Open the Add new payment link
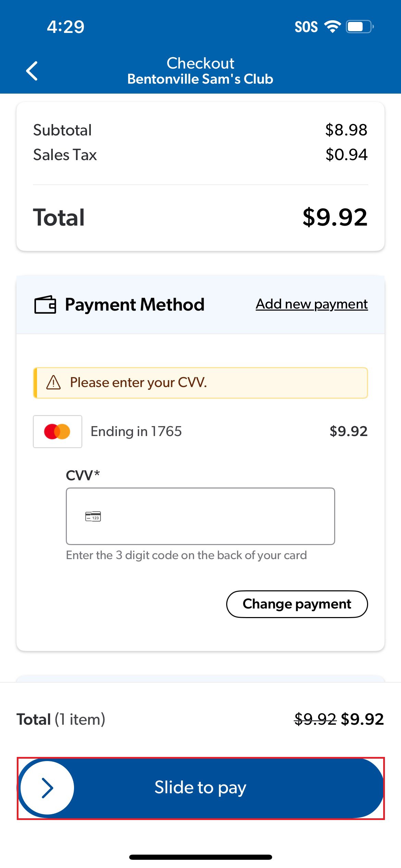This screenshot has width=401, height=868. pos(312,304)
